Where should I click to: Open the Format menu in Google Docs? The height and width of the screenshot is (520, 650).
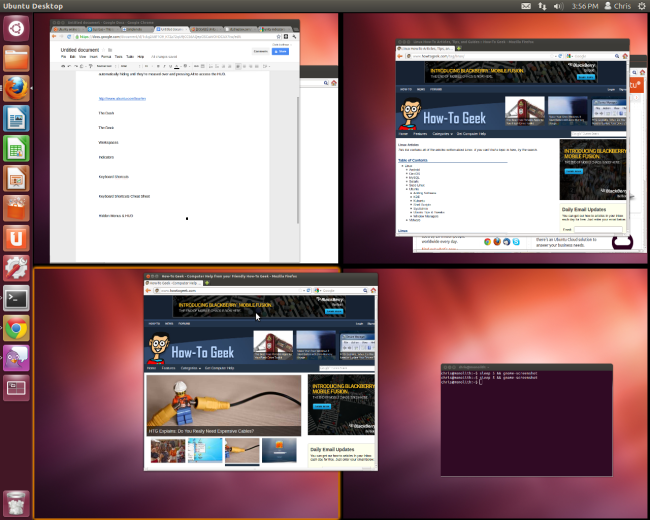[x=106, y=56]
